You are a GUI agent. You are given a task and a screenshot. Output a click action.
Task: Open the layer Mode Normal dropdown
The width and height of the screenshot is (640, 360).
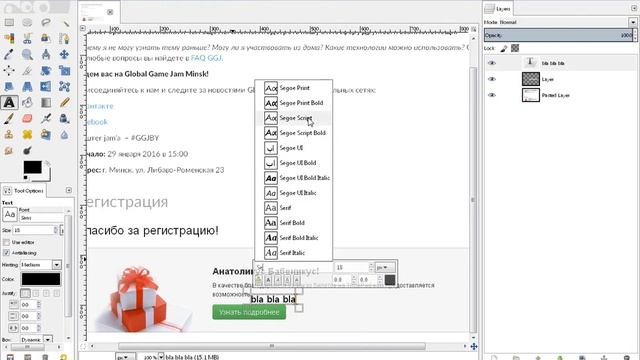[632, 22]
